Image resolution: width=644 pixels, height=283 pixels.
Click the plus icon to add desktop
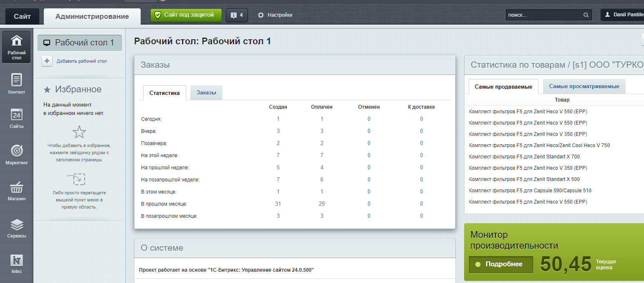pos(47,61)
